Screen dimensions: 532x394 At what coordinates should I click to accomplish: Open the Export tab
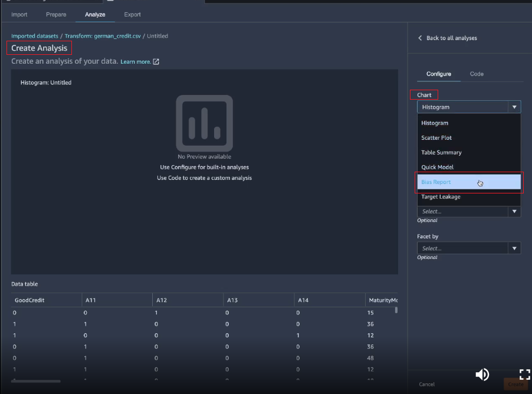coord(132,14)
